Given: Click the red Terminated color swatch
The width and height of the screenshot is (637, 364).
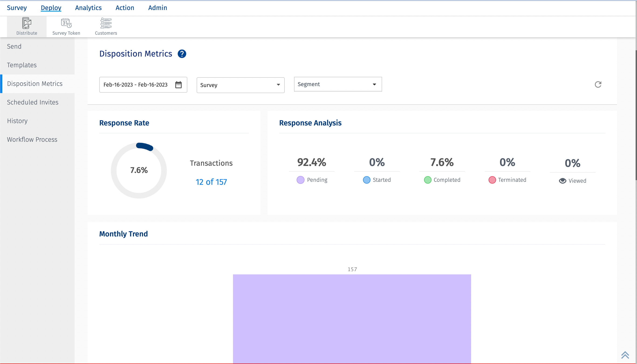Looking at the screenshot, I should [492, 180].
